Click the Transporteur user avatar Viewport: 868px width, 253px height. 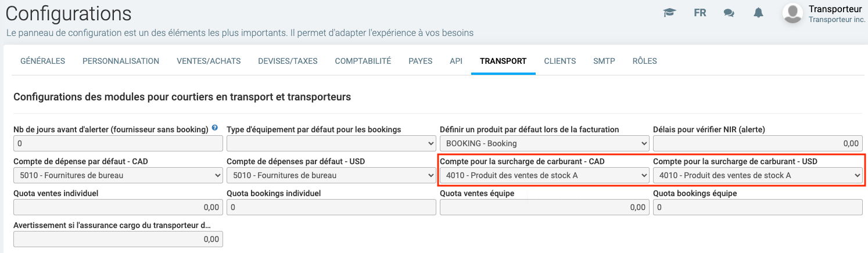click(792, 13)
